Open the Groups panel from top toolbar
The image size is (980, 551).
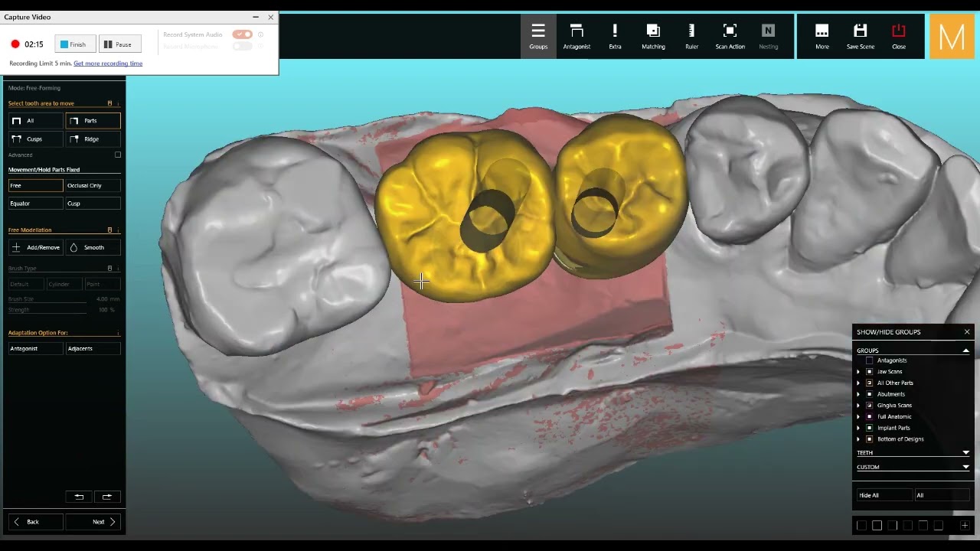tap(538, 36)
